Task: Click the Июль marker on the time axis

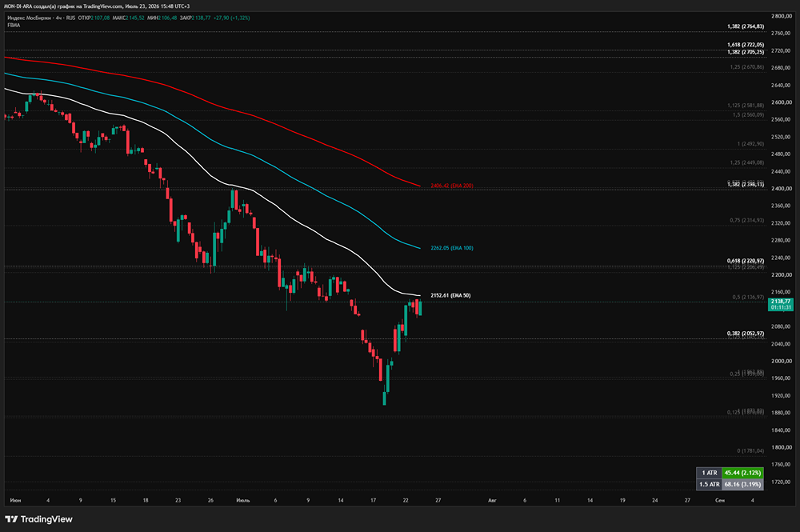Action: tap(243, 500)
